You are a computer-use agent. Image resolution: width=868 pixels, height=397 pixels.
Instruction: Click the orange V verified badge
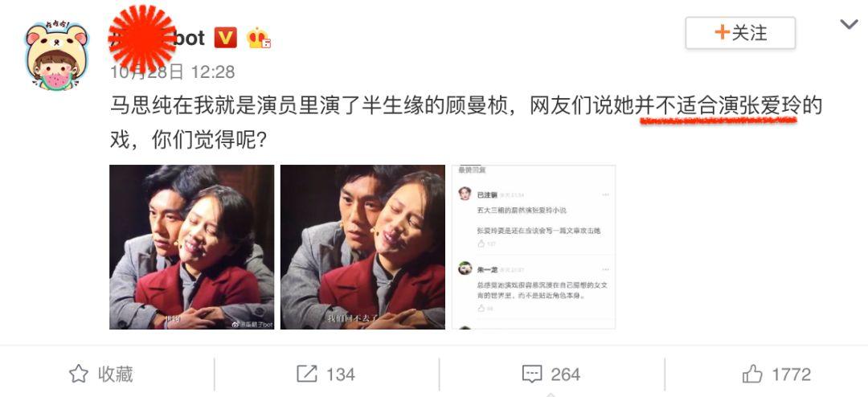click(225, 38)
